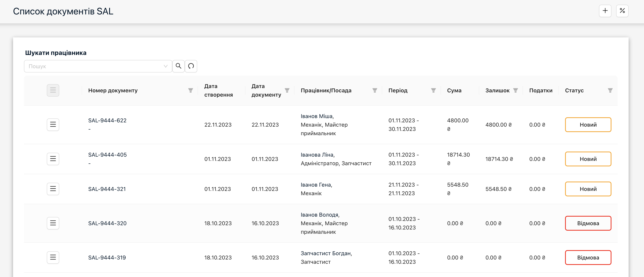Open row menu for SAL-9444-321

click(53, 189)
